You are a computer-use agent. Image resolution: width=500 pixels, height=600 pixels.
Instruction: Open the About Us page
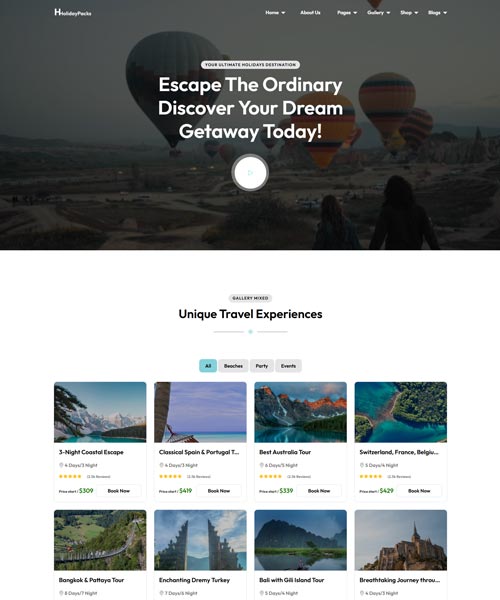[310, 13]
